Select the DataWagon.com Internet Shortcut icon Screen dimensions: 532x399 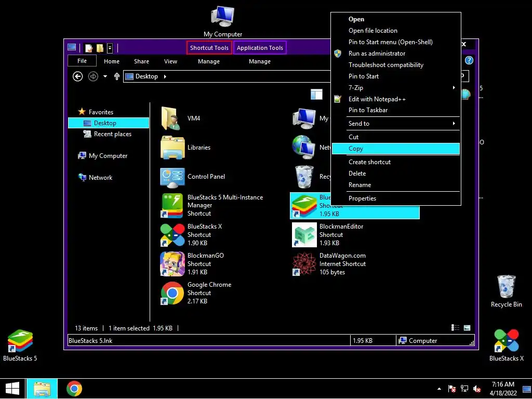(304, 264)
